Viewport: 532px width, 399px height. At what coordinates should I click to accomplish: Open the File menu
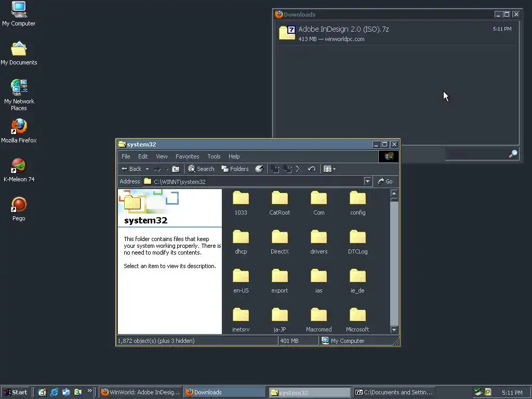(126, 156)
